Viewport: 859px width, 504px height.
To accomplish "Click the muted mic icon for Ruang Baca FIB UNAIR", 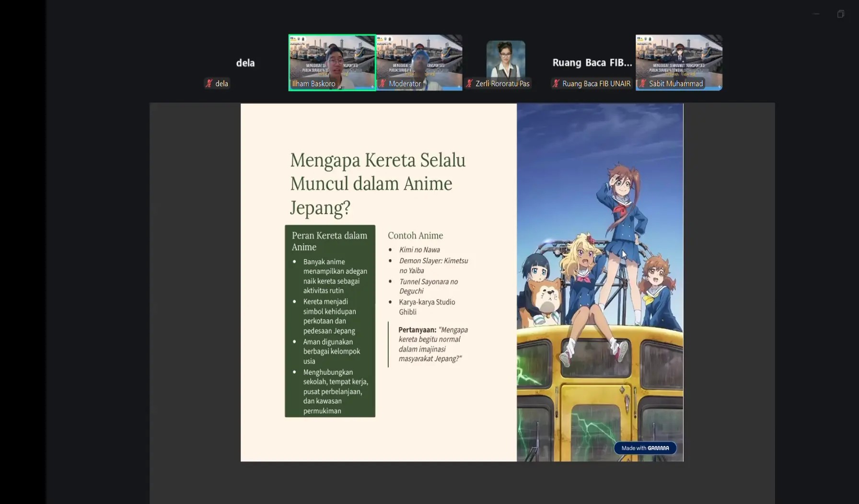I will [x=556, y=83].
